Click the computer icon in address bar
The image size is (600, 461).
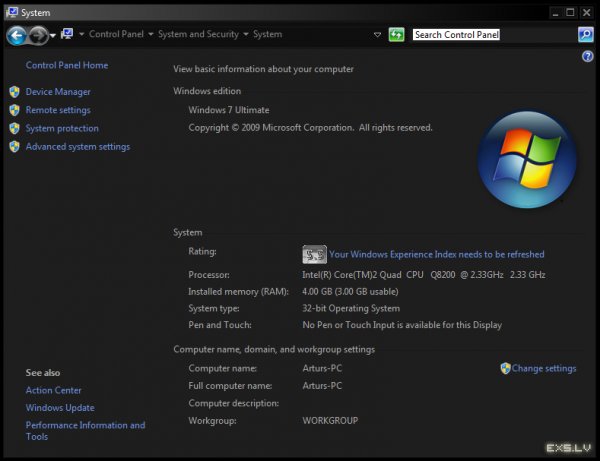pyautogui.click(x=67, y=34)
